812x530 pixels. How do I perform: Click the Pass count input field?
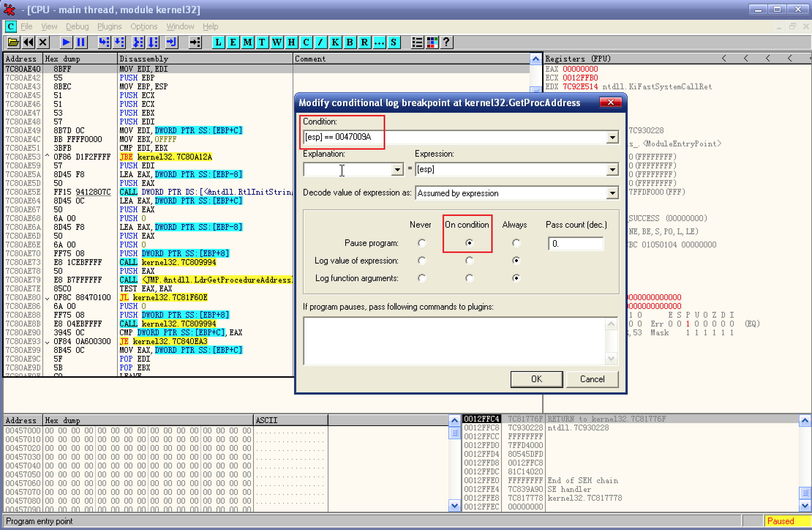tap(575, 244)
